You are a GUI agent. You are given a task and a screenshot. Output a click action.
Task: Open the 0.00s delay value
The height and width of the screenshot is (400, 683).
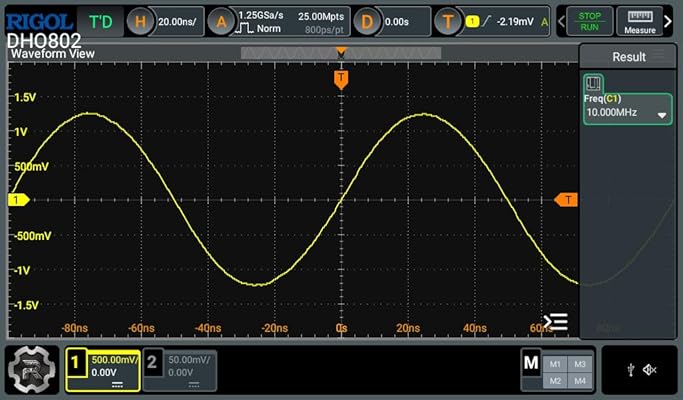pos(396,22)
